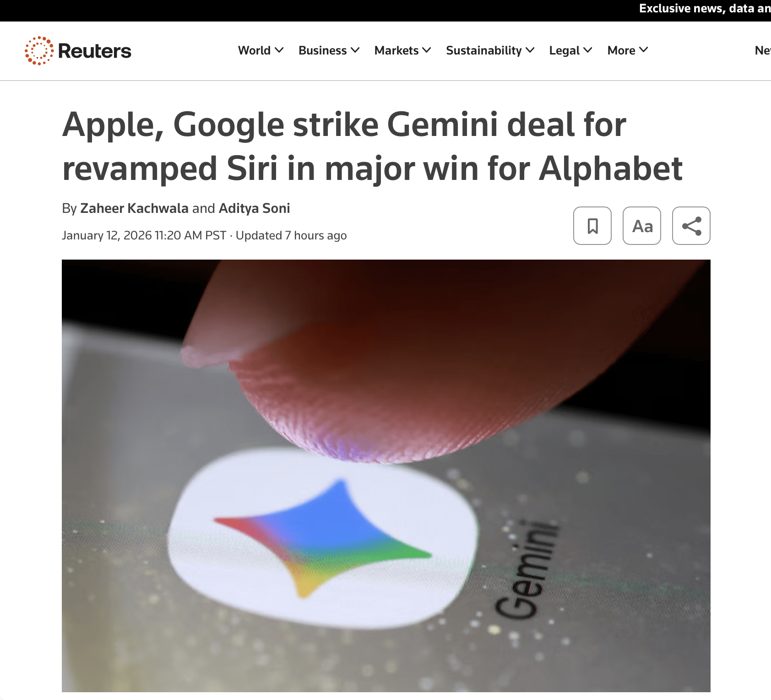This screenshot has height=700, width=771.
Task: Open the Legal nav item
Action: pos(565,50)
